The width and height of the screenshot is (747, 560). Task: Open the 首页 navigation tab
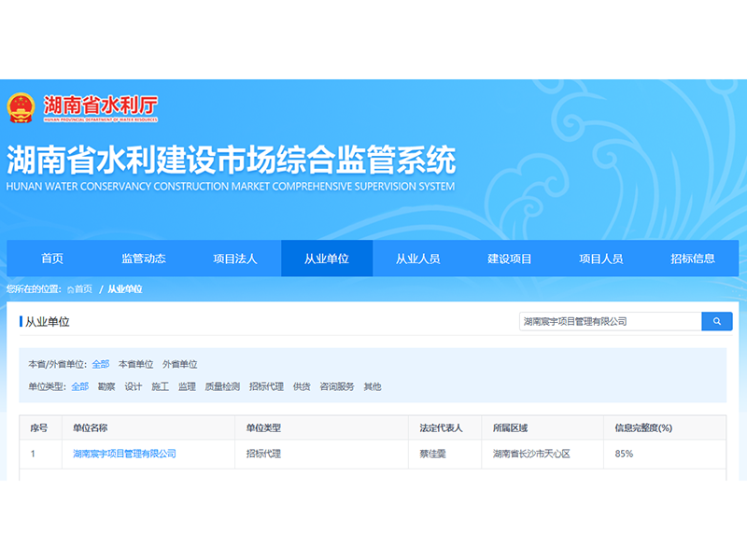point(52,259)
